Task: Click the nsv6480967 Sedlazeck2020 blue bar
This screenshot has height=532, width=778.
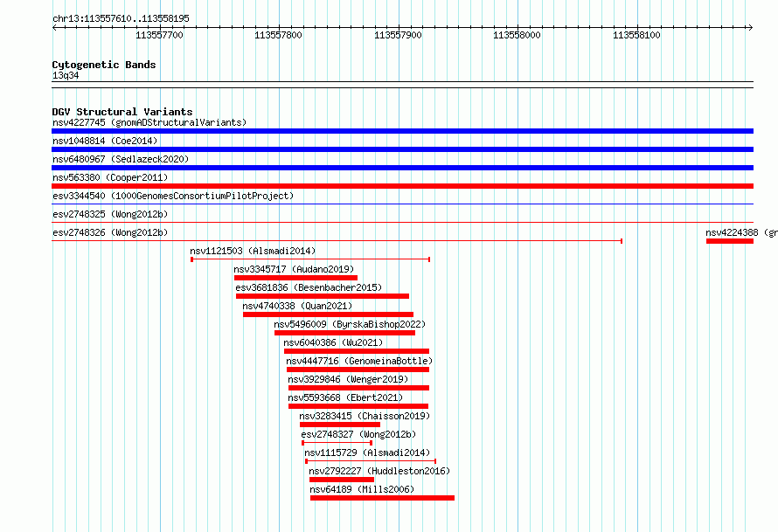Action: 402,168
